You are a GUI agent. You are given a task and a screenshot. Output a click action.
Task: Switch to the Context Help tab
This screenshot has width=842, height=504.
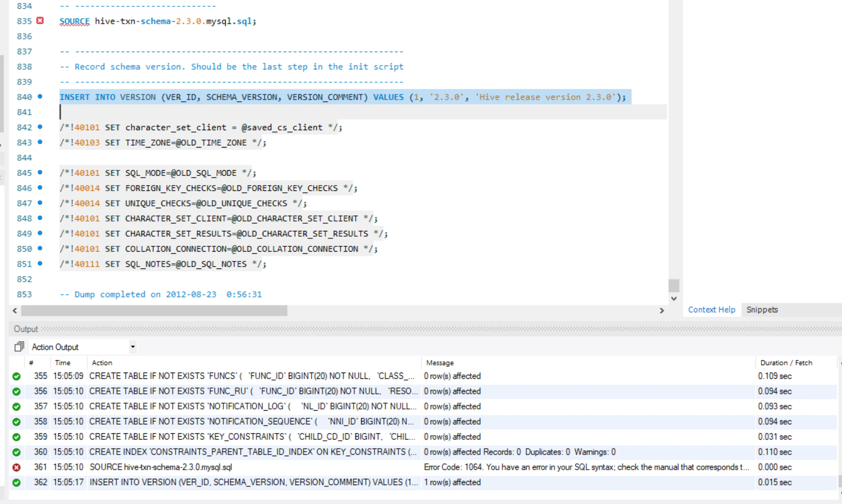(711, 309)
